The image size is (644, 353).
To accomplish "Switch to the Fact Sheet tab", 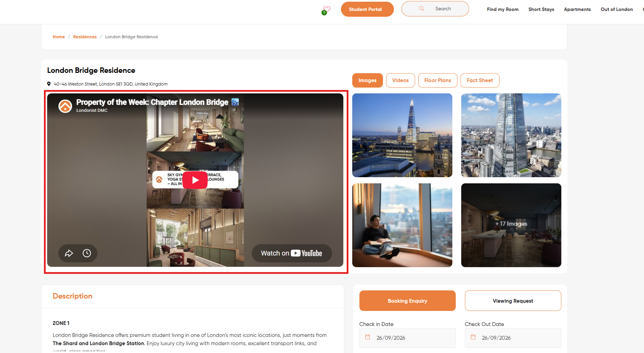I will pos(480,80).
